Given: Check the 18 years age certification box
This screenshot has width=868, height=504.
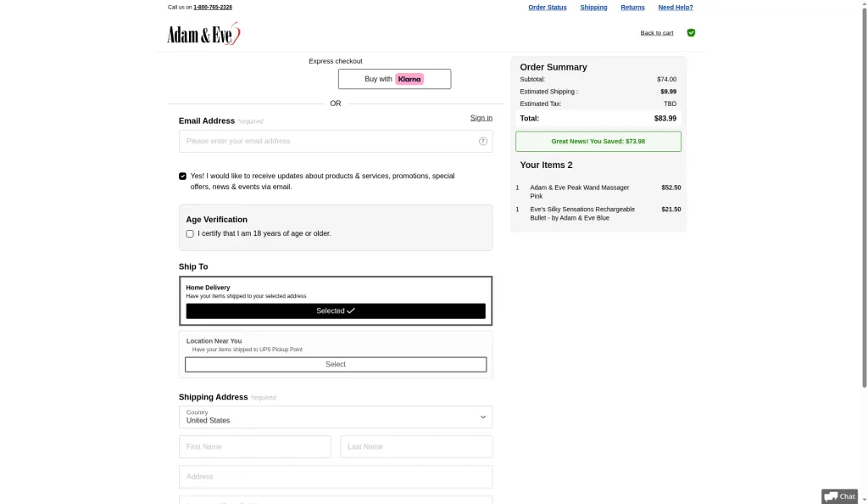Looking at the screenshot, I should 190,233.
